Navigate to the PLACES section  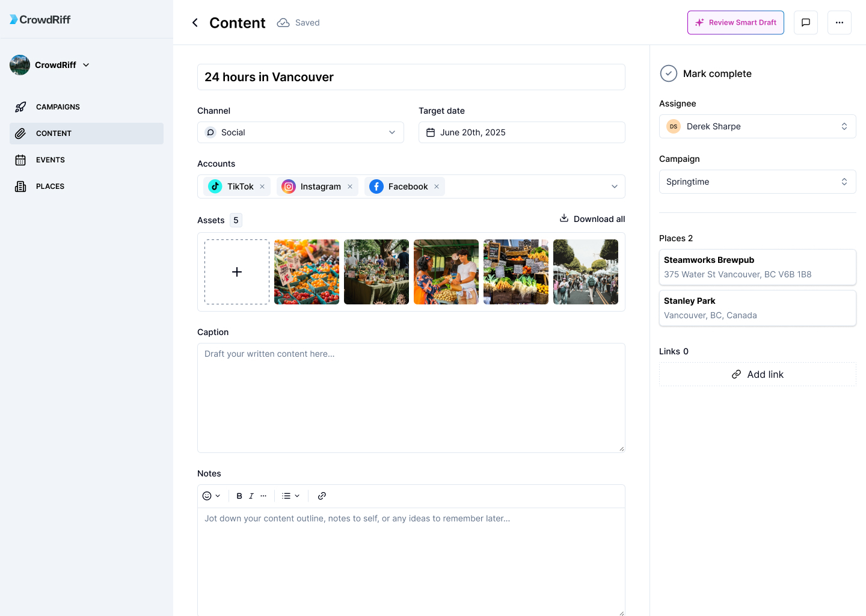[x=51, y=186]
